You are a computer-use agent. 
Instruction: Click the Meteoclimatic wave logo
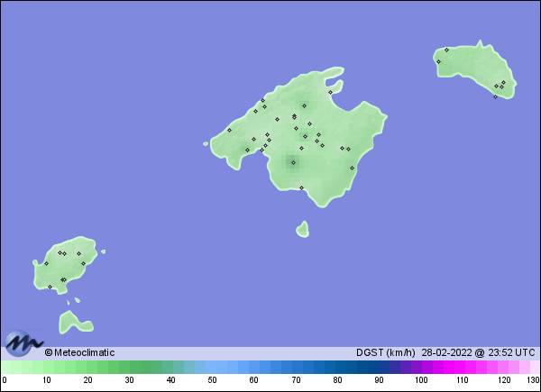point(23,343)
